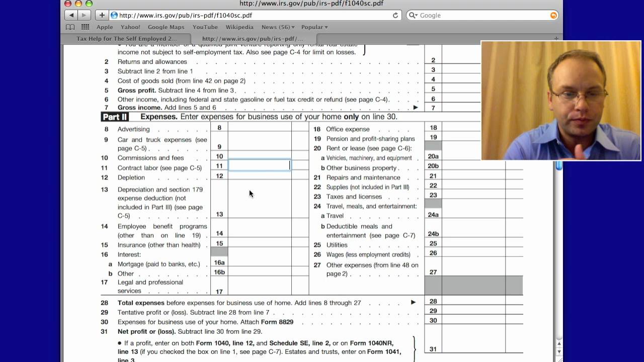Click the line 12 Depletion amount field
The width and height of the screenshot is (644, 362).
point(260,175)
